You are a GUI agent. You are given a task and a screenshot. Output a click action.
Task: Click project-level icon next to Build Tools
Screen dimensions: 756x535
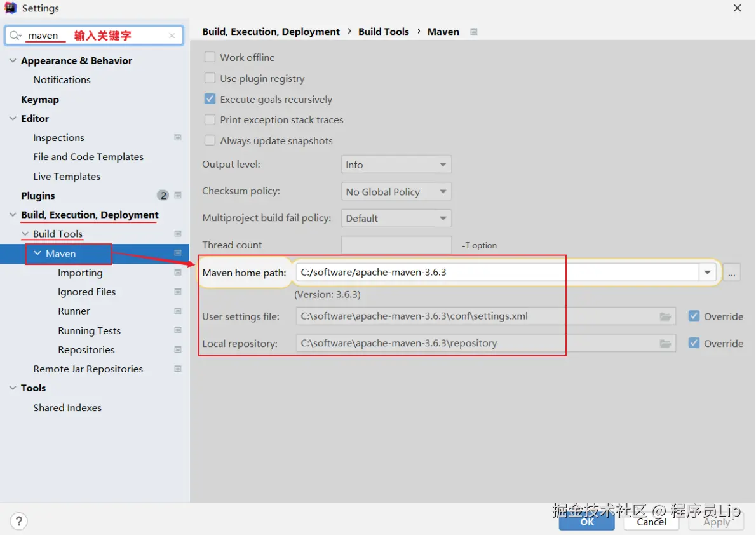click(177, 234)
